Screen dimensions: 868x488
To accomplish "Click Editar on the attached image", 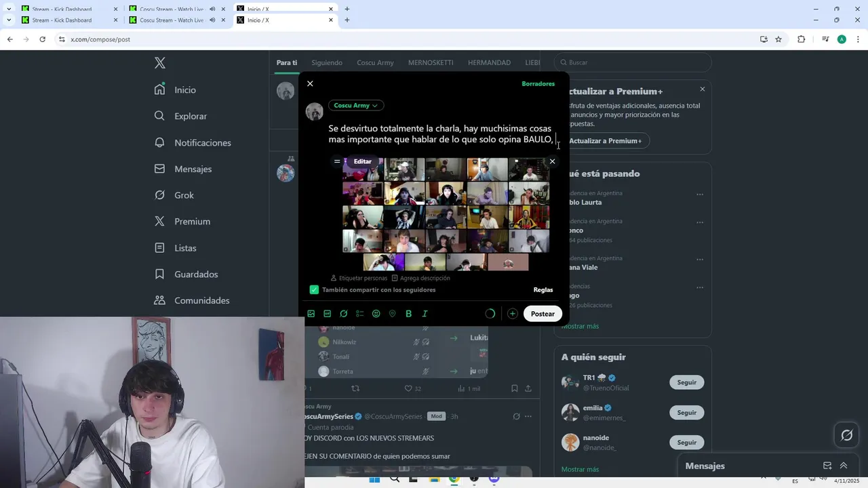I will [x=363, y=161].
